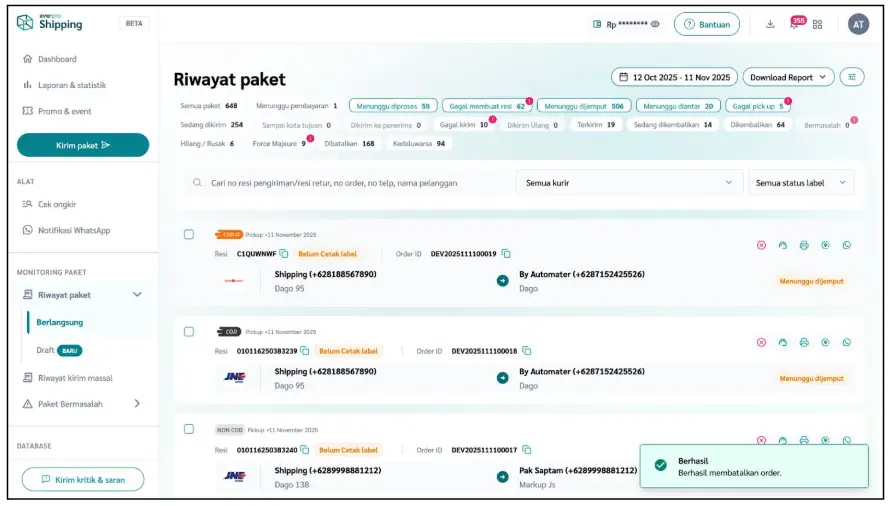
Task: Click the Kirim paket button
Action: pos(83,145)
